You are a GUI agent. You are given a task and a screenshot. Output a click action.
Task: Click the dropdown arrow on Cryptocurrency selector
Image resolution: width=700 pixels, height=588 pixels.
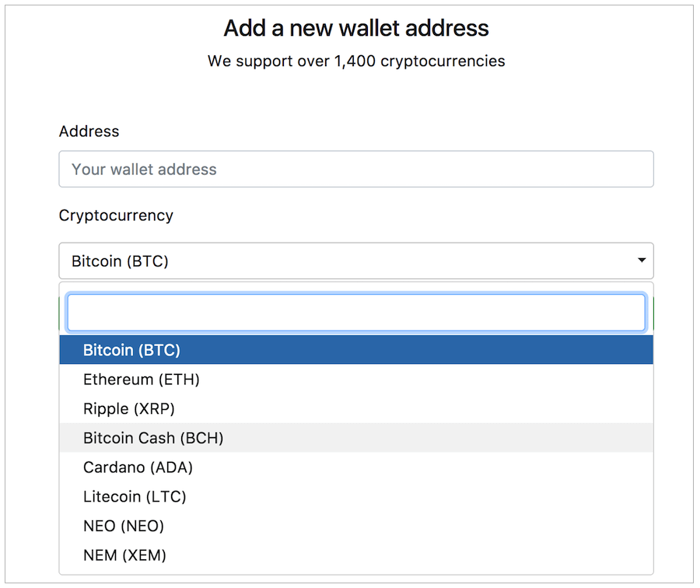642,261
